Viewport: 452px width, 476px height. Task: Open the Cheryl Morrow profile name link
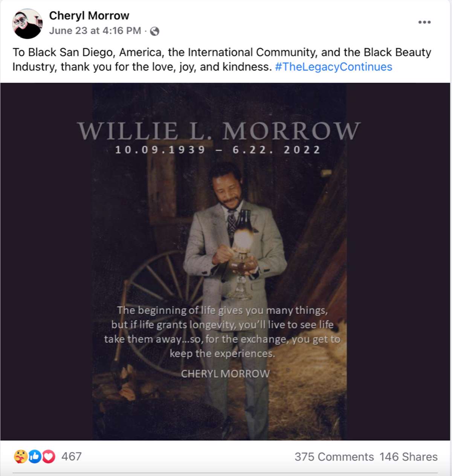coord(89,15)
